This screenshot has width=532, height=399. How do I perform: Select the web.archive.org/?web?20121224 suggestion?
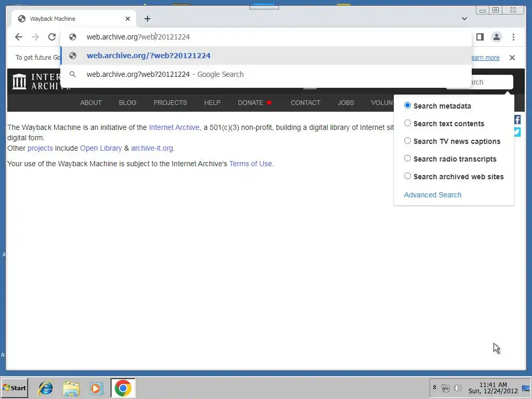[266, 56]
